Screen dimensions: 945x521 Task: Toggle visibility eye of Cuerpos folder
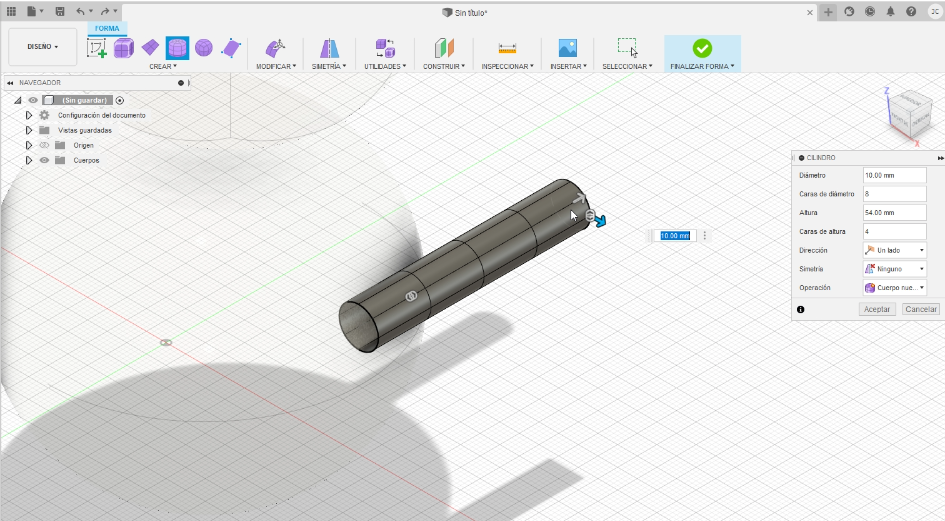pos(44,160)
